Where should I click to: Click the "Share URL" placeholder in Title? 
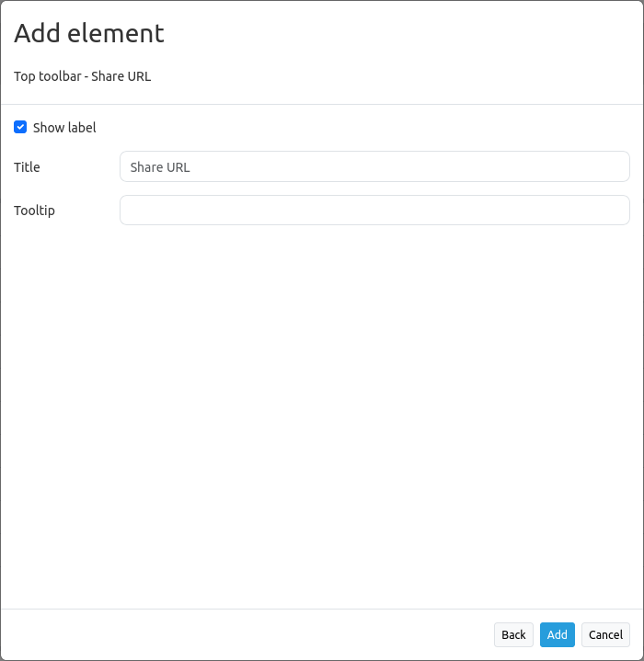click(x=160, y=167)
